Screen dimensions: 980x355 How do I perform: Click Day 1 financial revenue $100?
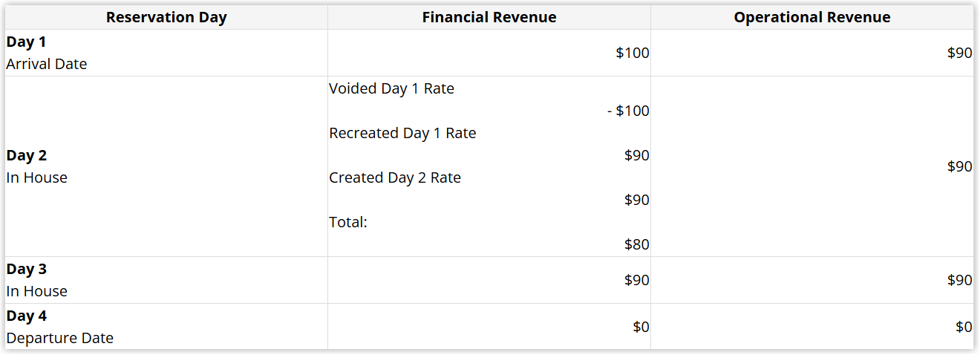click(632, 53)
